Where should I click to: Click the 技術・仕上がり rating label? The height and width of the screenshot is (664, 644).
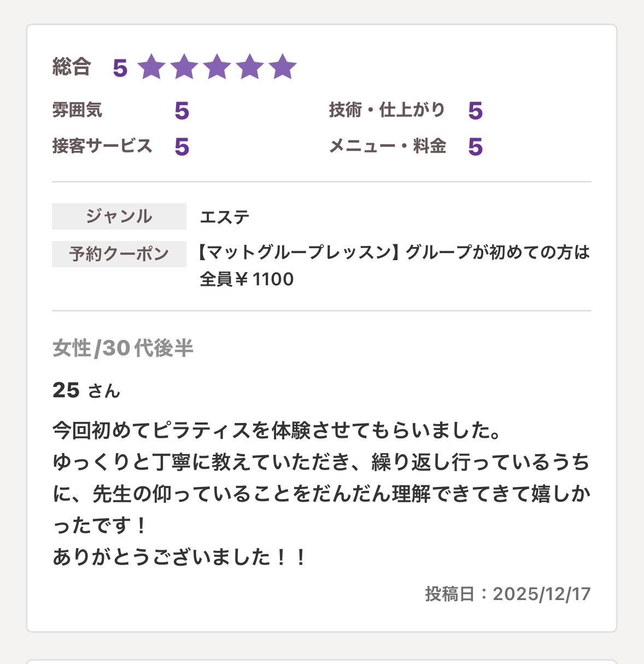click(x=387, y=110)
